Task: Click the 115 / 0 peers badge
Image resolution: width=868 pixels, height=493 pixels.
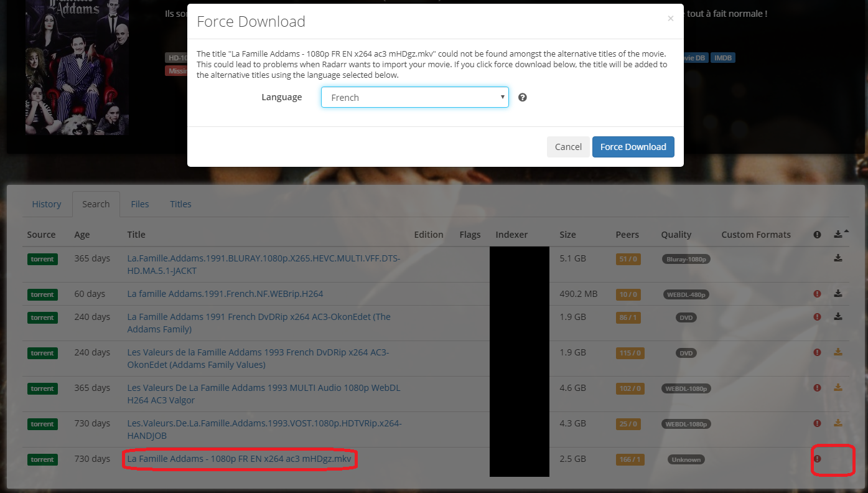Action: [630, 353]
